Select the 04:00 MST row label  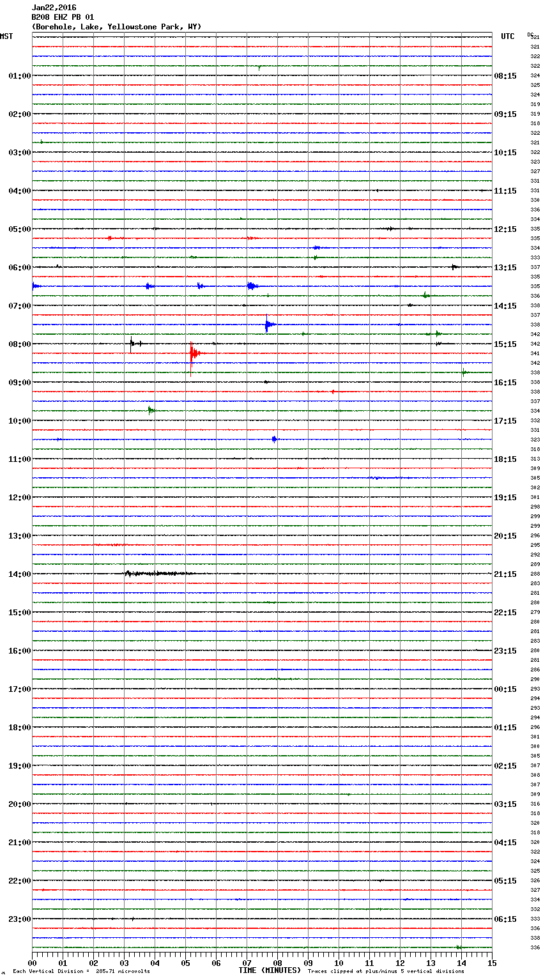(x=20, y=191)
